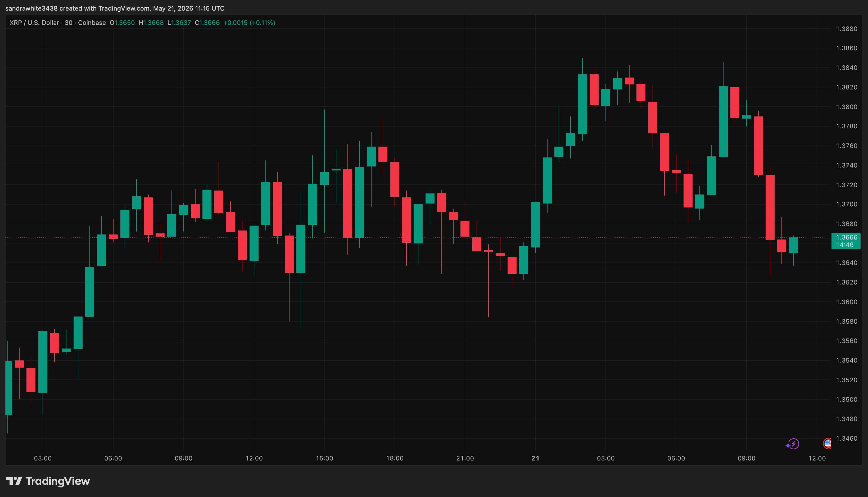Click the 15:00 time axis label
Image resolution: width=868 pixels, height=497 pixels.
tap(324, 458)
